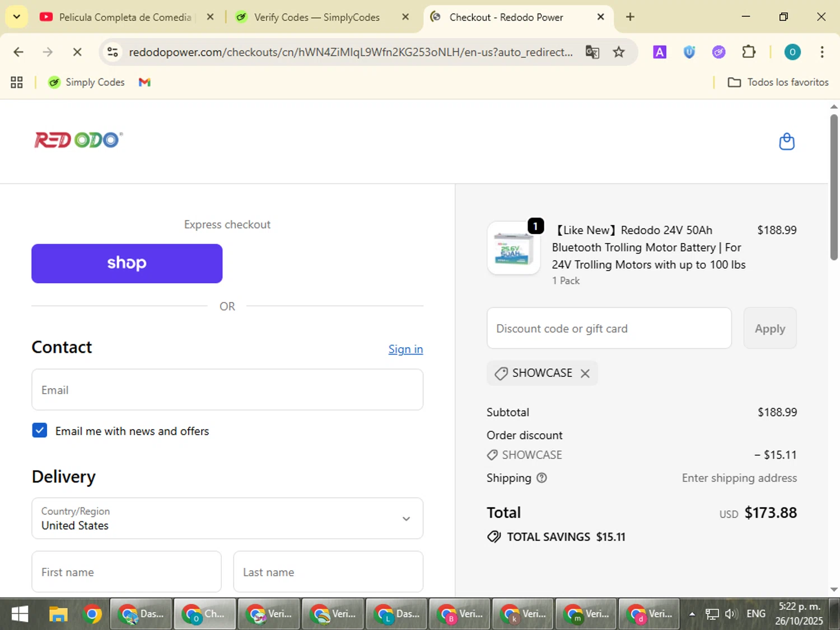The height and width of the screenshot is (630, 840).
Task: Bookmark this page with the star icon
Action: (x=619, y=52)
